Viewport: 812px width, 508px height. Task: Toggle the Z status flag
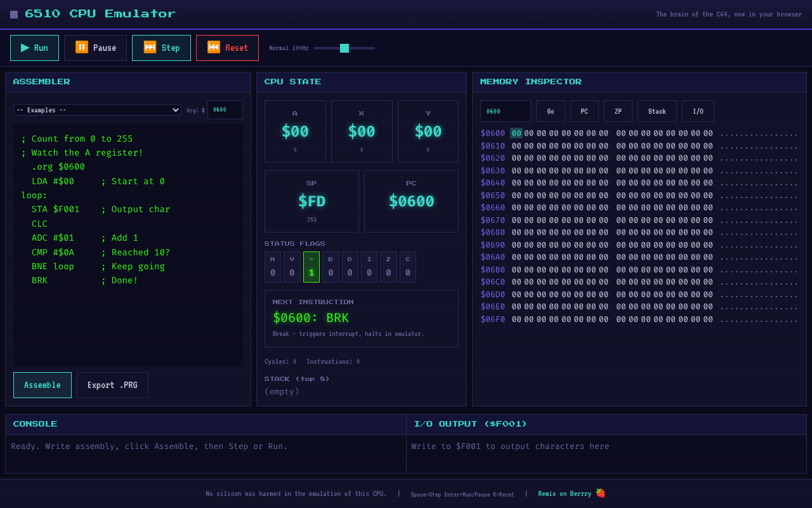click(388, 267)
